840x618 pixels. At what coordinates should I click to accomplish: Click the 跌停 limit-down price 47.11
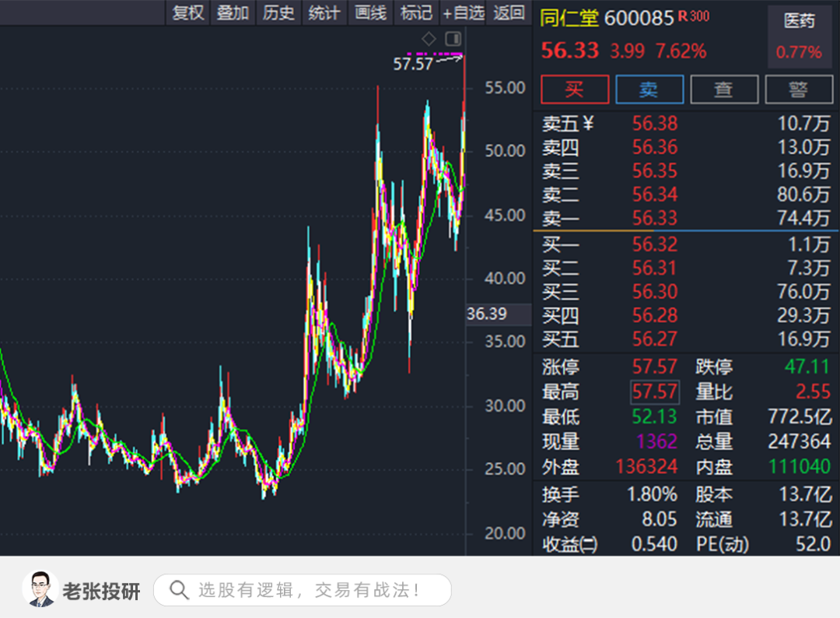click(807, 367)
